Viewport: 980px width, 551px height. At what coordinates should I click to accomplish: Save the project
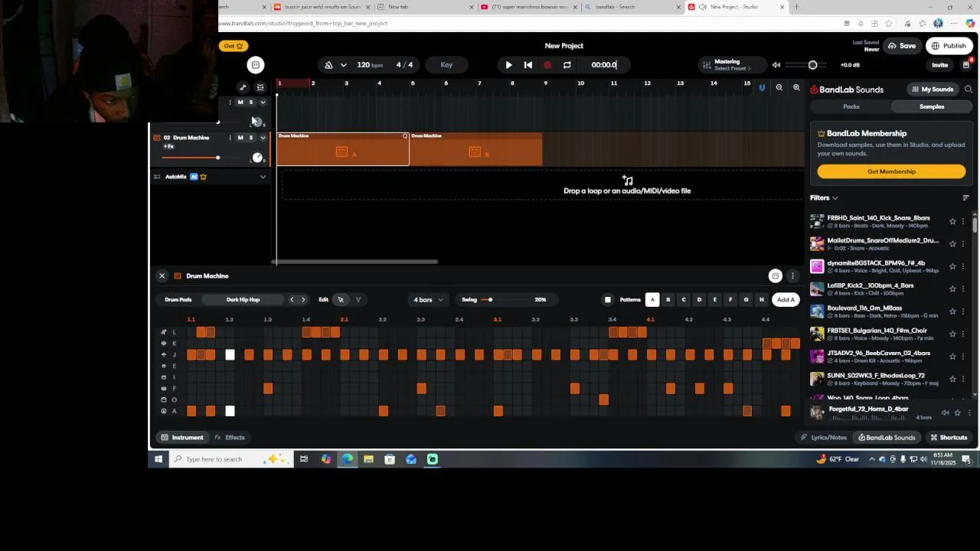902,46
